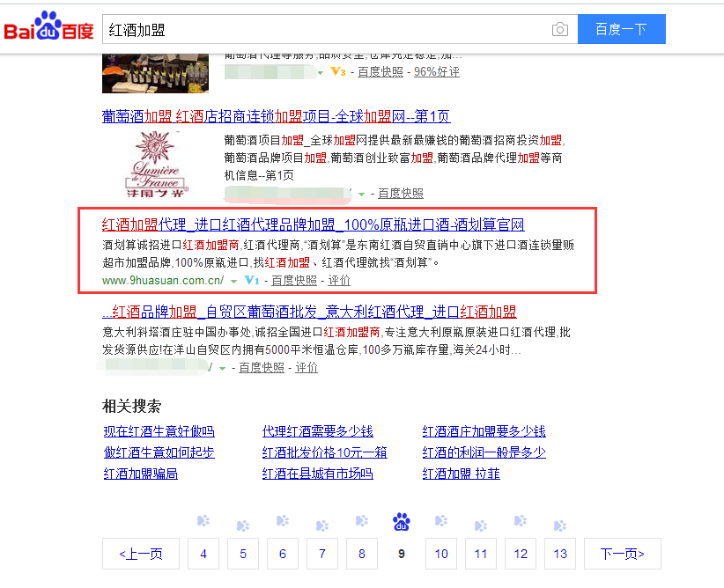This screenshot has height=588, width=724.
Task: Search related 红酒的利润一般是多少
Action: 484,452
